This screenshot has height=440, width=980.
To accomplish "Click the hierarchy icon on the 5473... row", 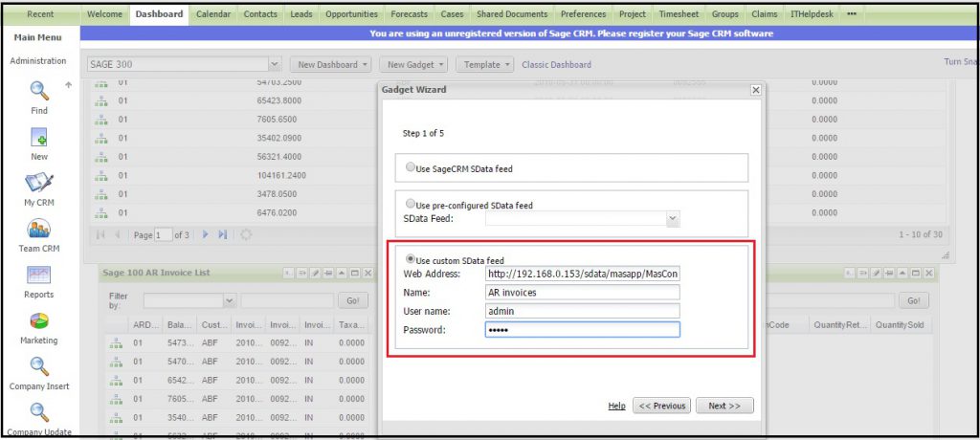I will pos(116,342).
